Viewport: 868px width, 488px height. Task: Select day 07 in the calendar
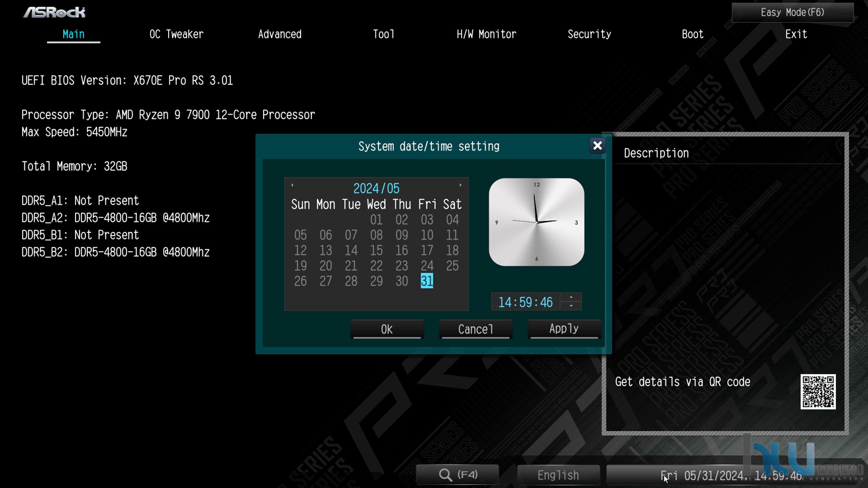click(x=351, y=235)
